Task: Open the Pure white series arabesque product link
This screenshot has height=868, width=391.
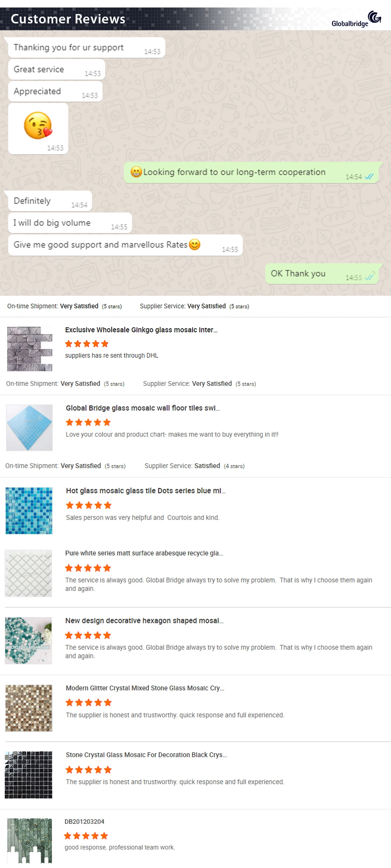Action: pyautogui.click(x=144, y=553)
